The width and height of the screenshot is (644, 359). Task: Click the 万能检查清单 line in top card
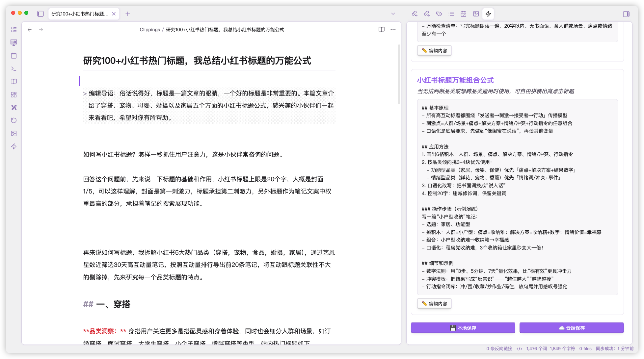tap(517, 30)
